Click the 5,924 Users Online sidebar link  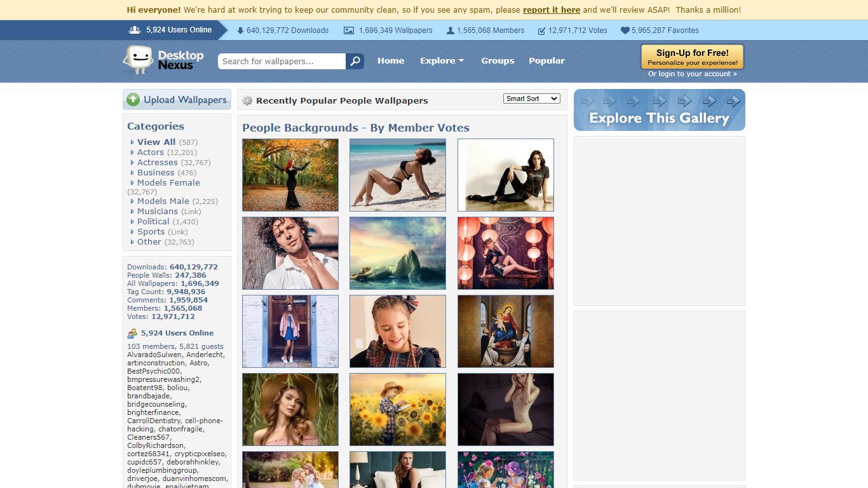(177, 333)
